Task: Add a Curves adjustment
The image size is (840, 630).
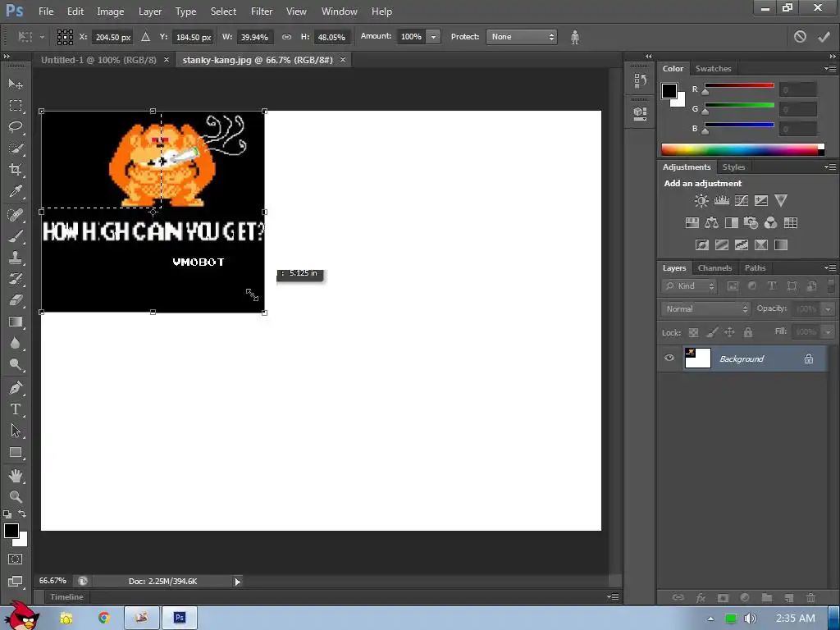Action: point(742,201)
